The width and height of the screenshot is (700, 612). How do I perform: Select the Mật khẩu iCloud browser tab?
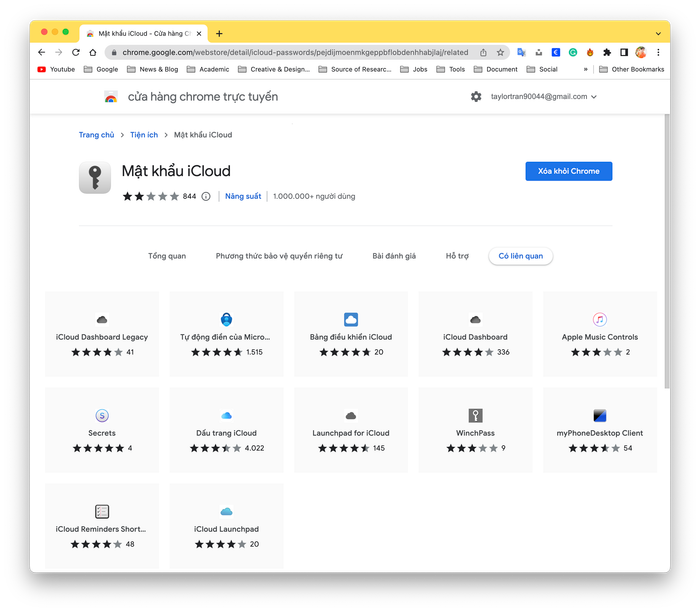tap(143, 33)
